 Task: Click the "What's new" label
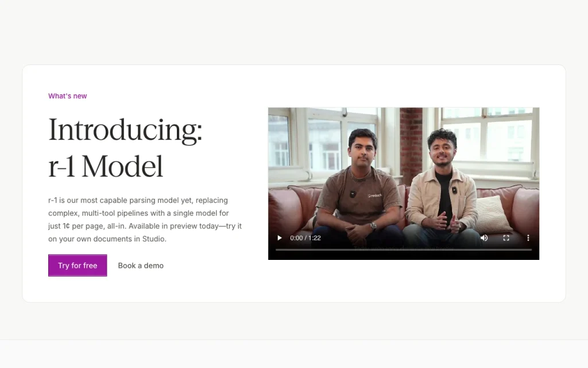[68, 96]
